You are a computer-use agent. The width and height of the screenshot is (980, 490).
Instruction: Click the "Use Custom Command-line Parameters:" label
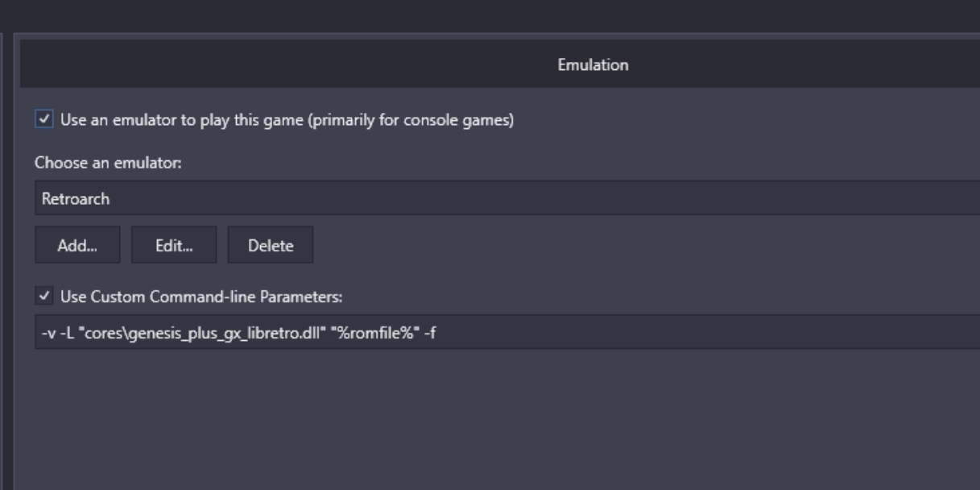point(202,297)
